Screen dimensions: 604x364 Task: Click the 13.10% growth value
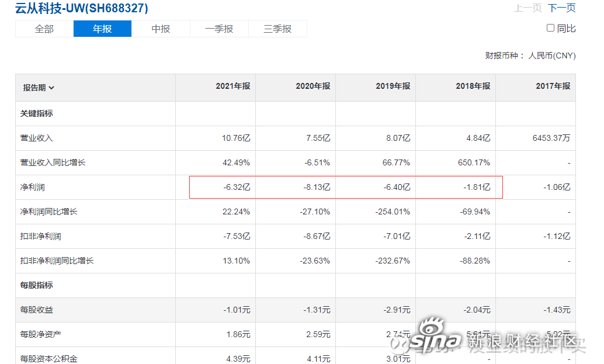(236, 261)
